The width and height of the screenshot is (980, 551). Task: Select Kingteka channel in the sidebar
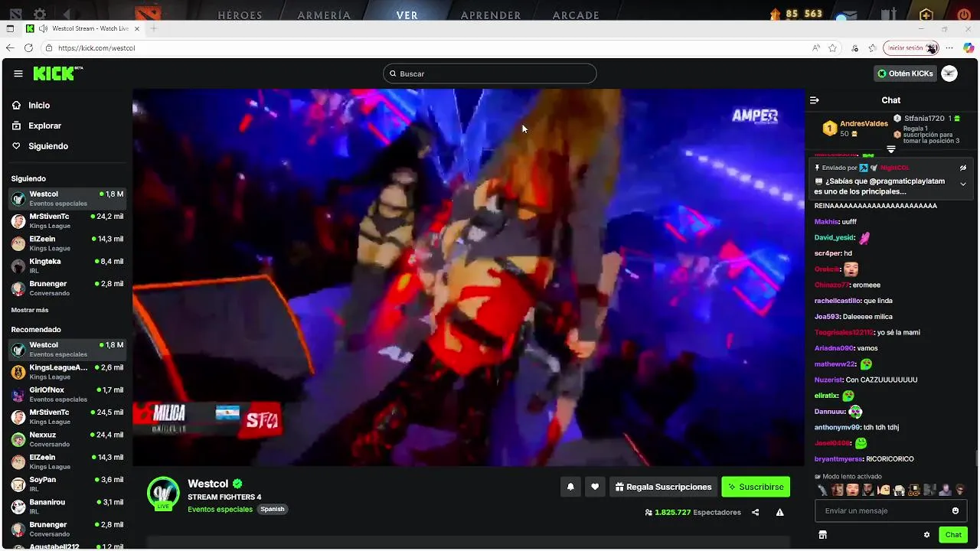point(67,266)
